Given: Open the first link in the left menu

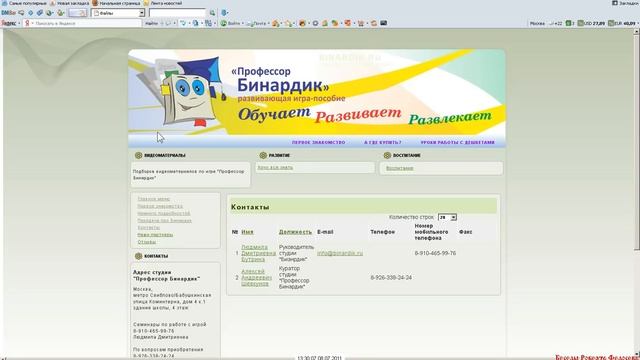Looking at the screenshot, I should coord(153,199).
